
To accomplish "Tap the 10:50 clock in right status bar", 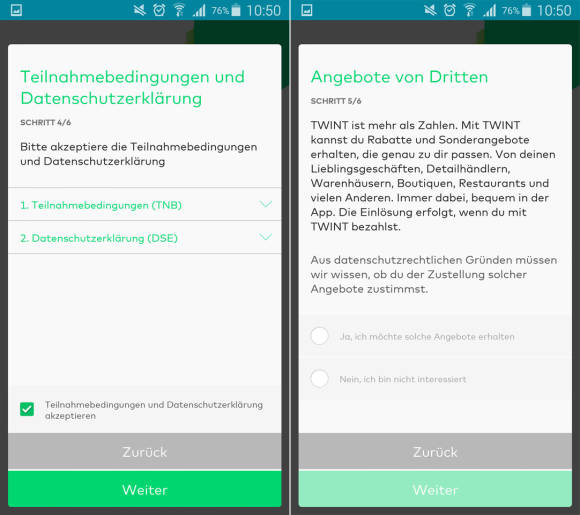I will (554, 10).
